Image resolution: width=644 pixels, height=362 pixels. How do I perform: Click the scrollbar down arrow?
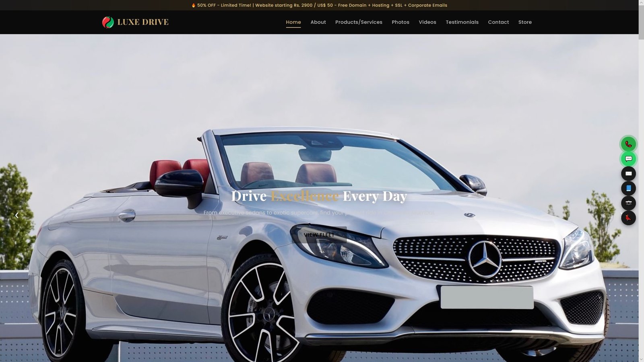pos(641,359)
